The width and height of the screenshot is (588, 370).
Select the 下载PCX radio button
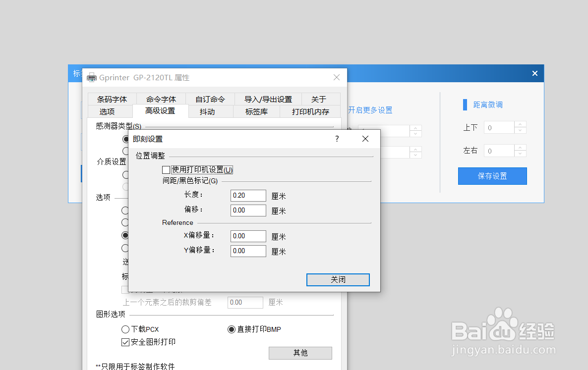pos(125,329)
